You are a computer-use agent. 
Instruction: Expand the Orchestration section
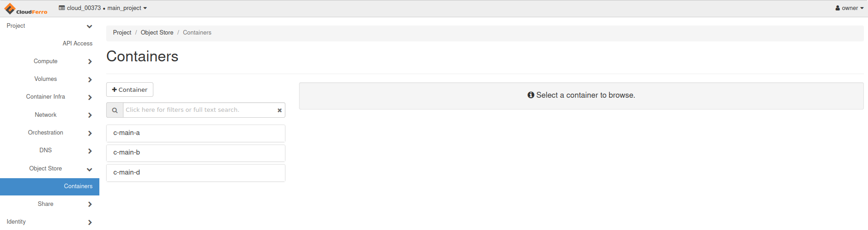tap(90, 133)
